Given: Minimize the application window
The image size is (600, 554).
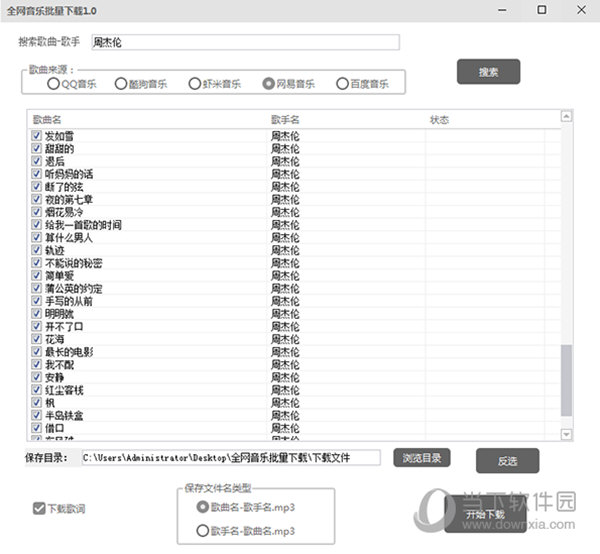Looking at the screenshot, I should pos(502,10).
